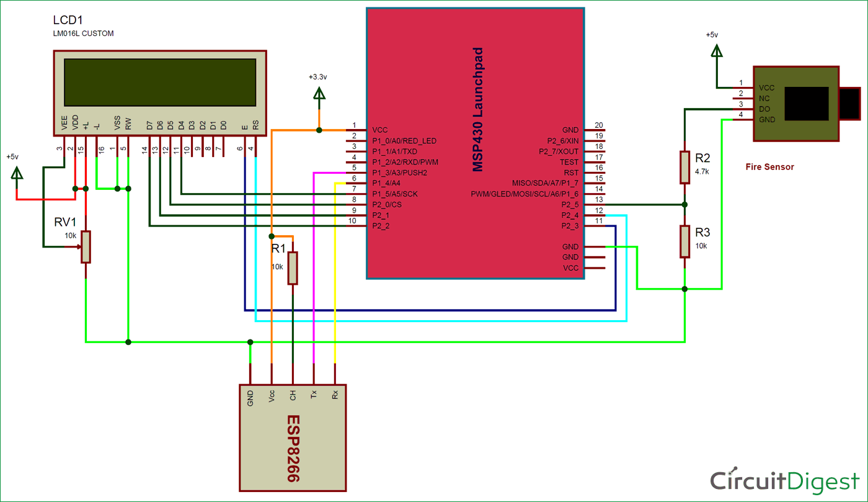Click the LCD RS pin label
The image size is (868, 502).
[x=255, y=125]
